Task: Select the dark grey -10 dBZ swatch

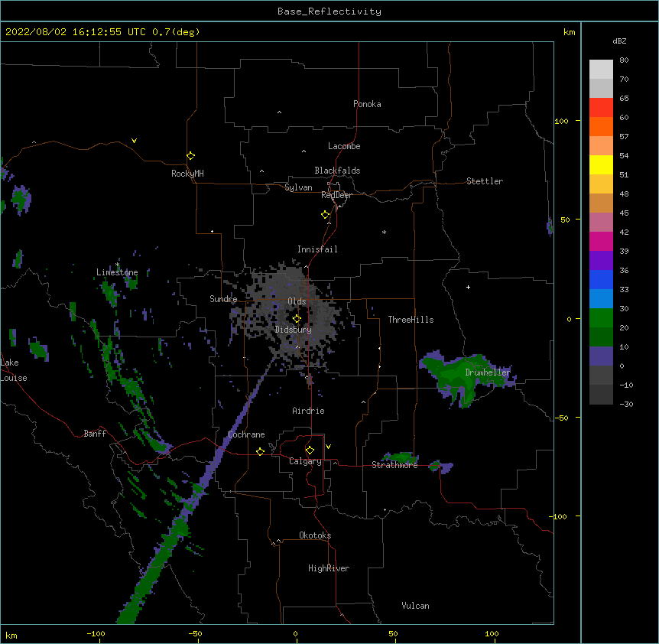Action: click(x=601, y=395)
